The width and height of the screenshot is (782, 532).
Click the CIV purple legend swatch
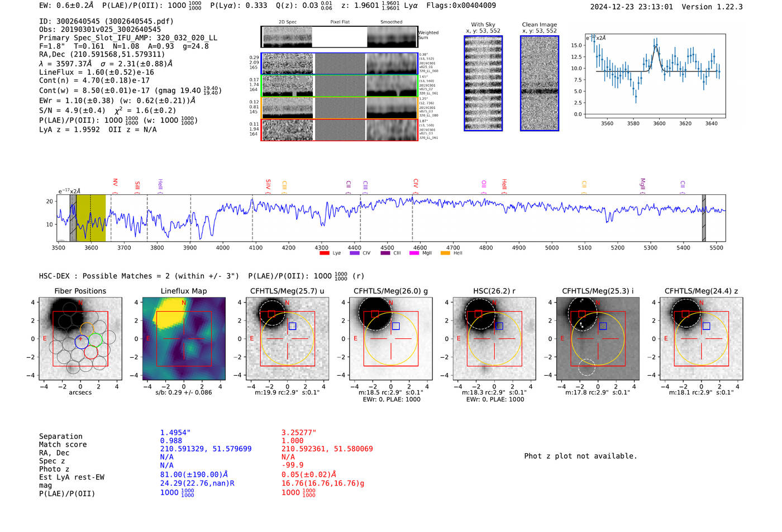(354, 253)
